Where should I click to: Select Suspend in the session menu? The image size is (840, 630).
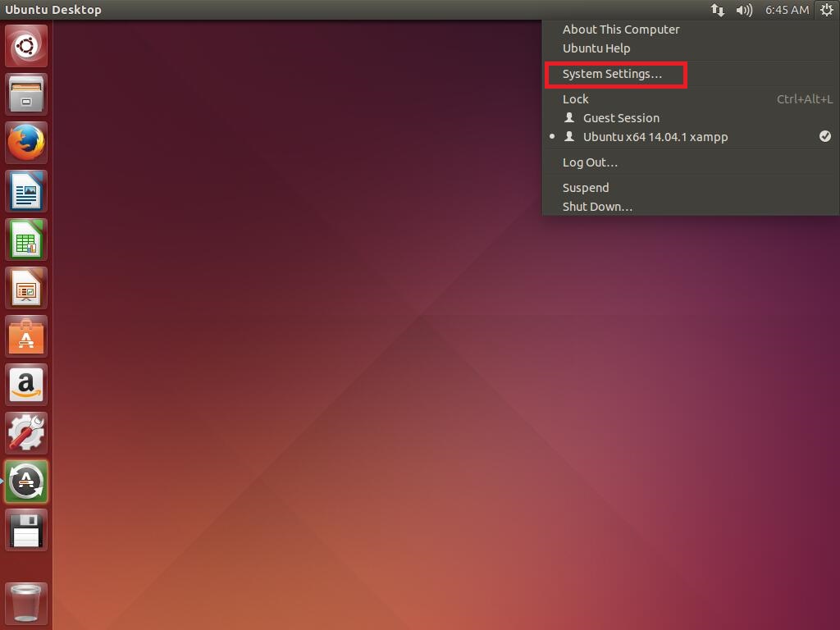coord(691,188)
